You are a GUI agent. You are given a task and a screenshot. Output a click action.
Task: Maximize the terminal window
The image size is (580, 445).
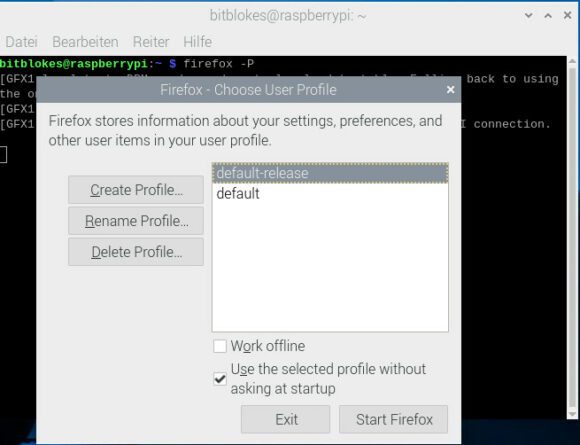(548, 16)
